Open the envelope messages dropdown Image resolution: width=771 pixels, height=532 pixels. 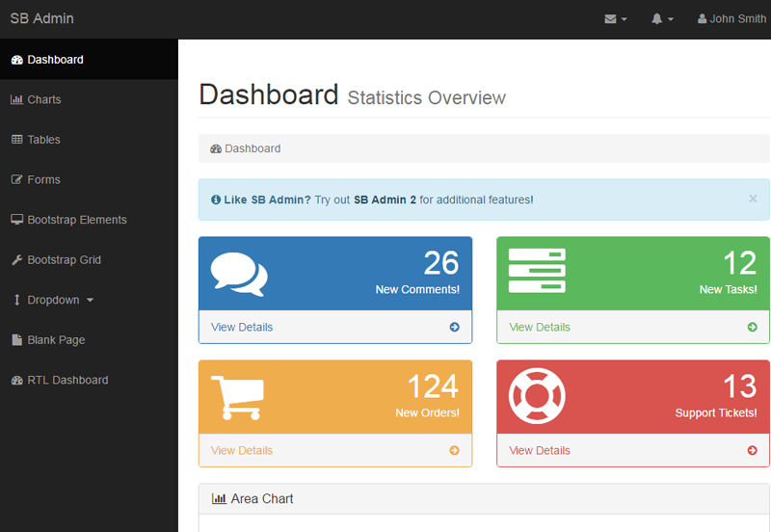coord(616,19)
